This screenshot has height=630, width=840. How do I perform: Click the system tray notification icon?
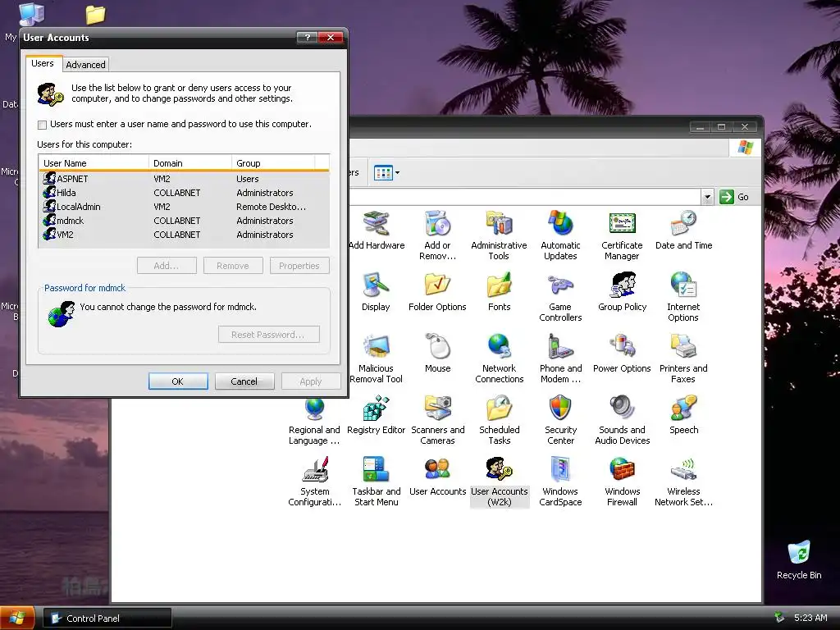pos(779,618)
